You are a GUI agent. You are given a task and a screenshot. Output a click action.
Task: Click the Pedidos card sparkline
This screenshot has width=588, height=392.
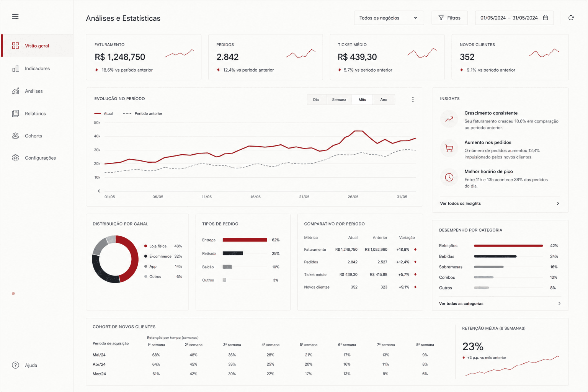click(x=301, y=54)
